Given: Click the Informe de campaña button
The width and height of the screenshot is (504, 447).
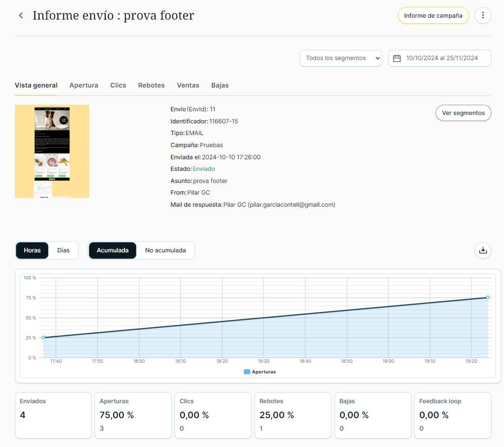Looking at the screenshot, I should click(x=433, y=15).
